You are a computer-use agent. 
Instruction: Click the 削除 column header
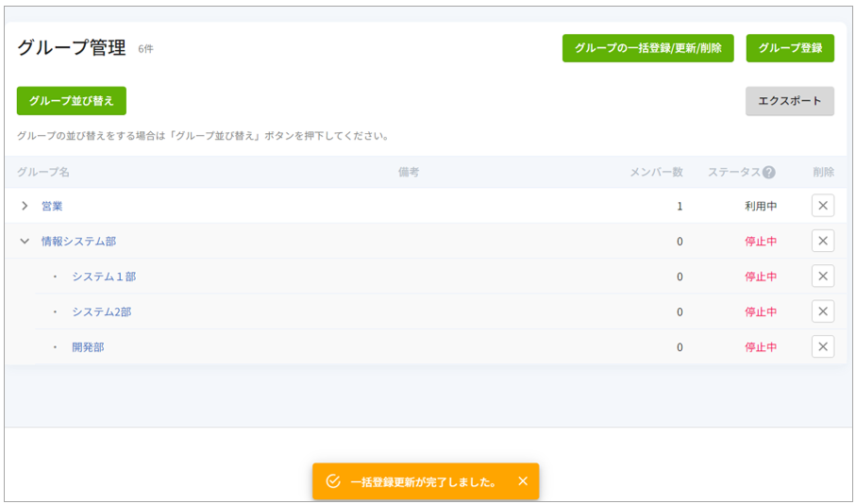[x=823, y=172]
